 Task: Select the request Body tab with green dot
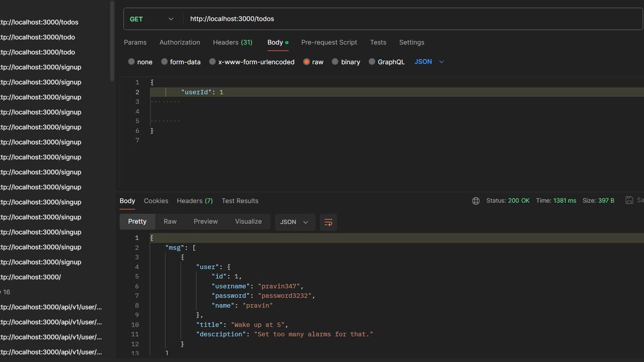278,42
